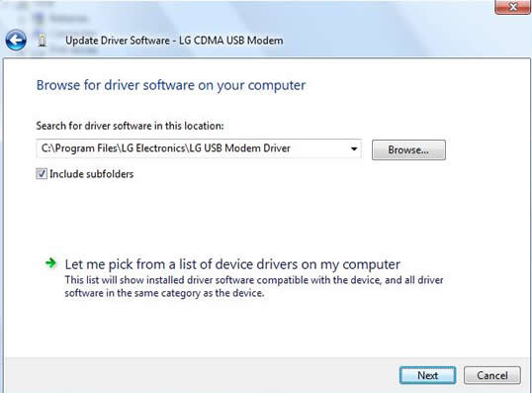Click the Include subfolders label text
This screenshot has width=532, height=393.
coord(92,174)
